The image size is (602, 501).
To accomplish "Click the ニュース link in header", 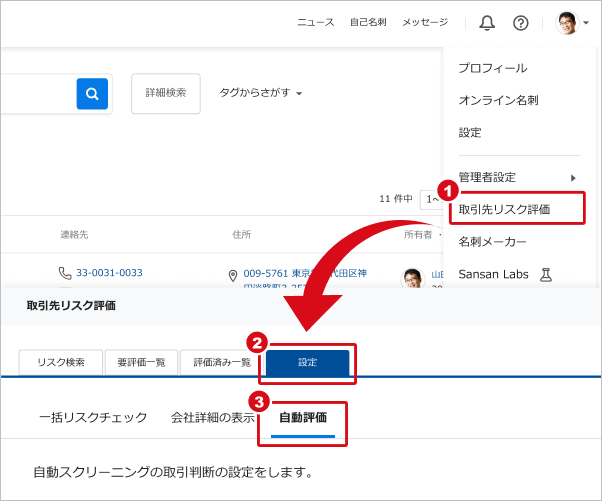I will (x=316, y=22).
